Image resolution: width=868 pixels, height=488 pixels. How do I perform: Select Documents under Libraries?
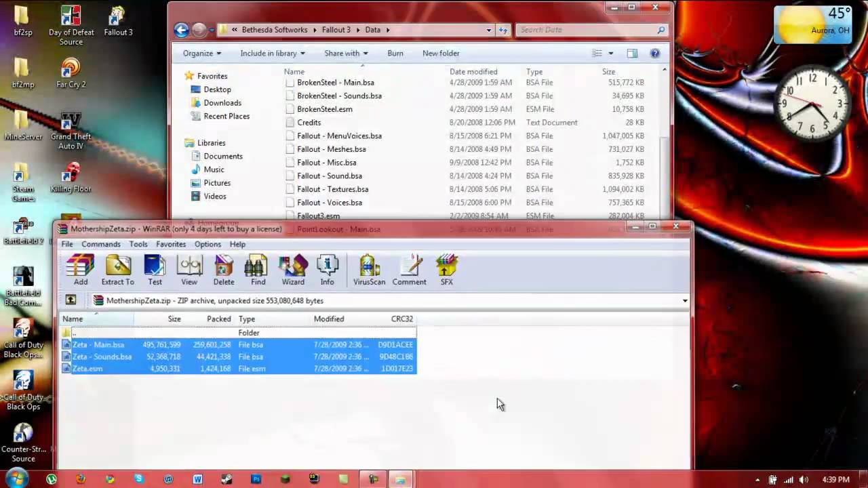pyautogui.click(x=223, y=156)
